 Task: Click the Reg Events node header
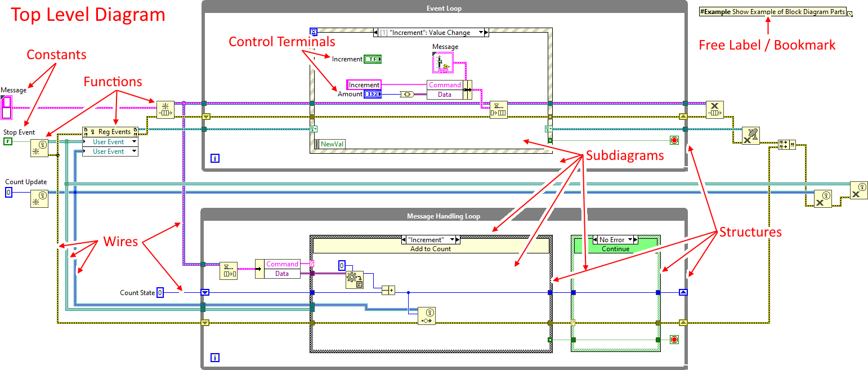tap(110, 132)
